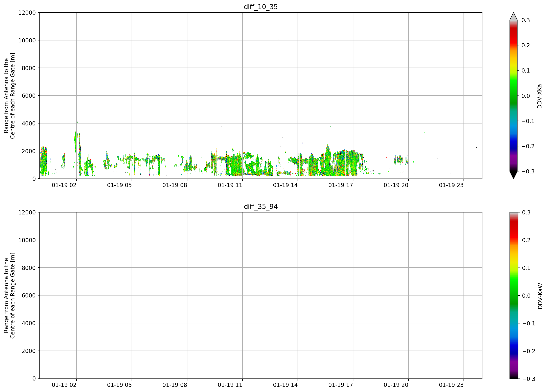Click '01-19 20' x-tick under diff_35_94 plot
547x392 pixels.
pos(396,385)
